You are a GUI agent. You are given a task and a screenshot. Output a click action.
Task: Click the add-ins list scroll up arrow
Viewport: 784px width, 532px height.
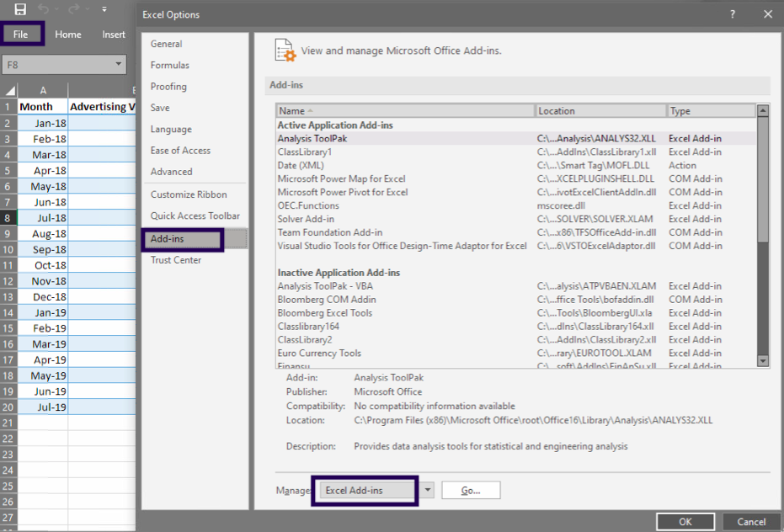[x=762, y=110]
